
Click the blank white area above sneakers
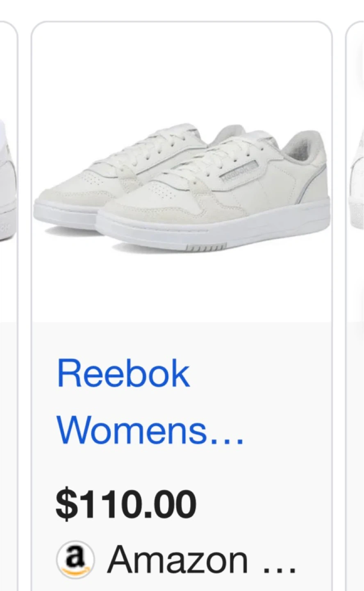(182, 70)
